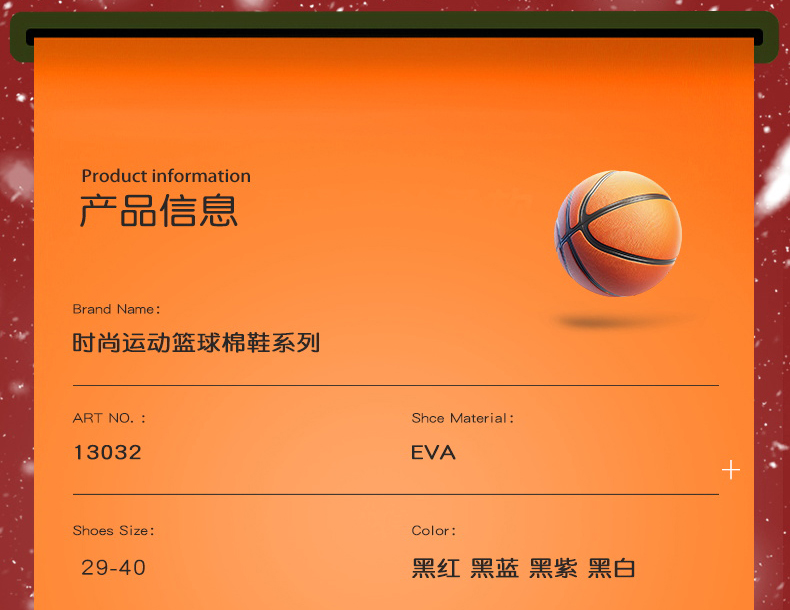Click the 'Color:' label
The image size is (790, 610).
(433, 530)
